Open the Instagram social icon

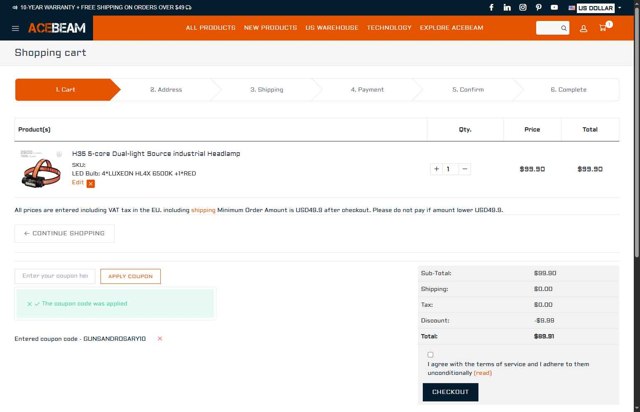(x=522, y=7)
